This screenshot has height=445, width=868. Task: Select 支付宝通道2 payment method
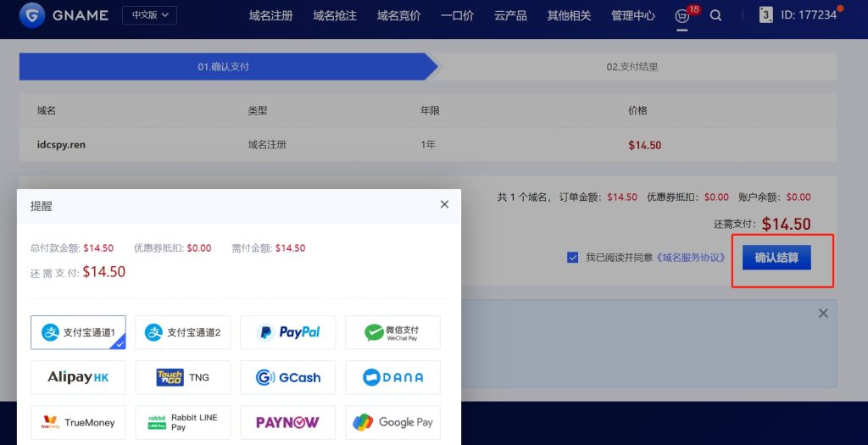click(x=183, y=332)
